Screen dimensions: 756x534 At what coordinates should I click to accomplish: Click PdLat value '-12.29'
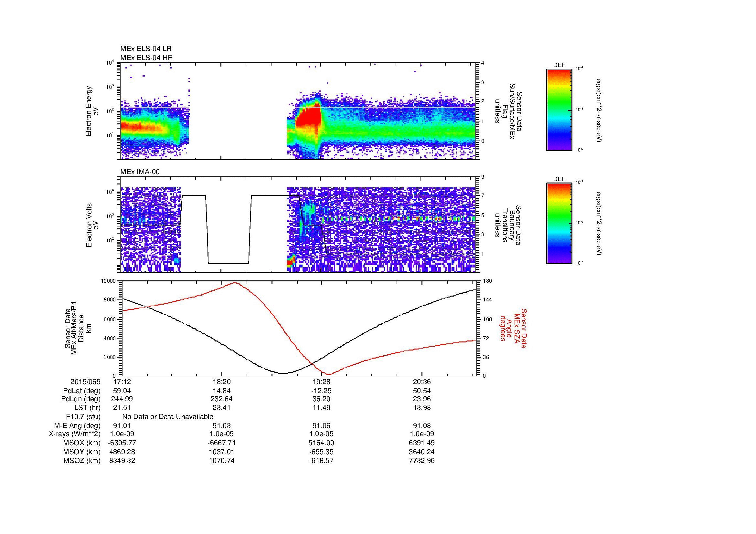[x=322, y=391]
